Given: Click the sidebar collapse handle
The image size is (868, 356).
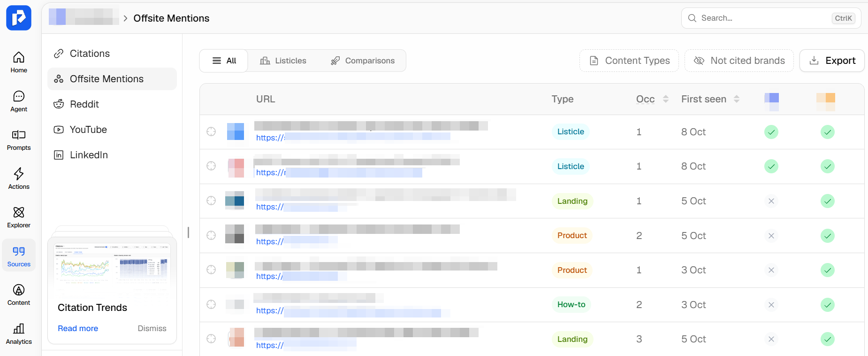Looking at the screenshot, I should 188,232.
